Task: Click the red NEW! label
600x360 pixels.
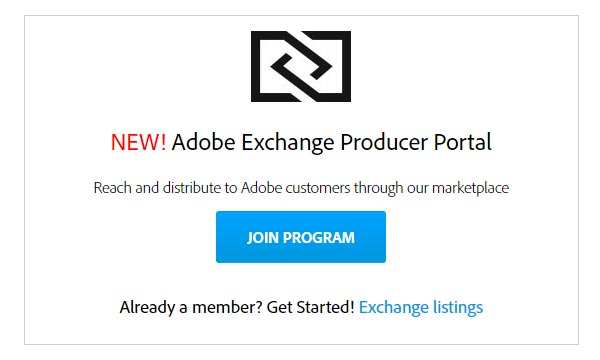Action: (138, 142)
